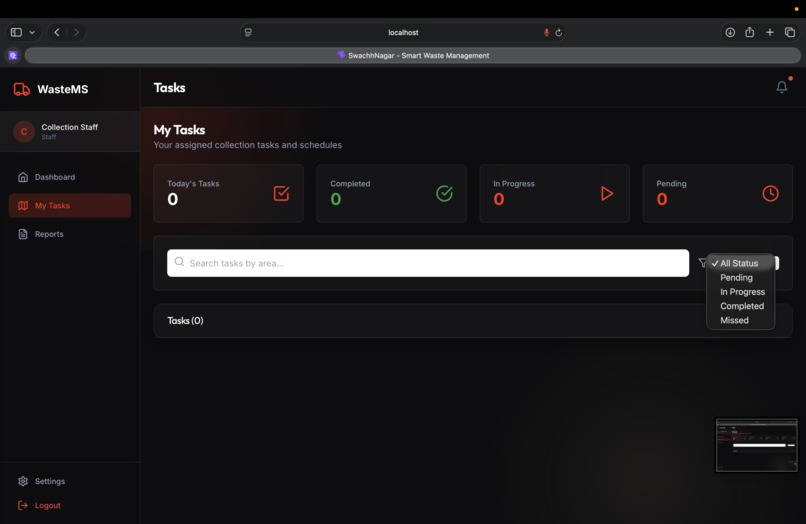
Task: Select All Status in the filter list
Action: tap(740, 263)
